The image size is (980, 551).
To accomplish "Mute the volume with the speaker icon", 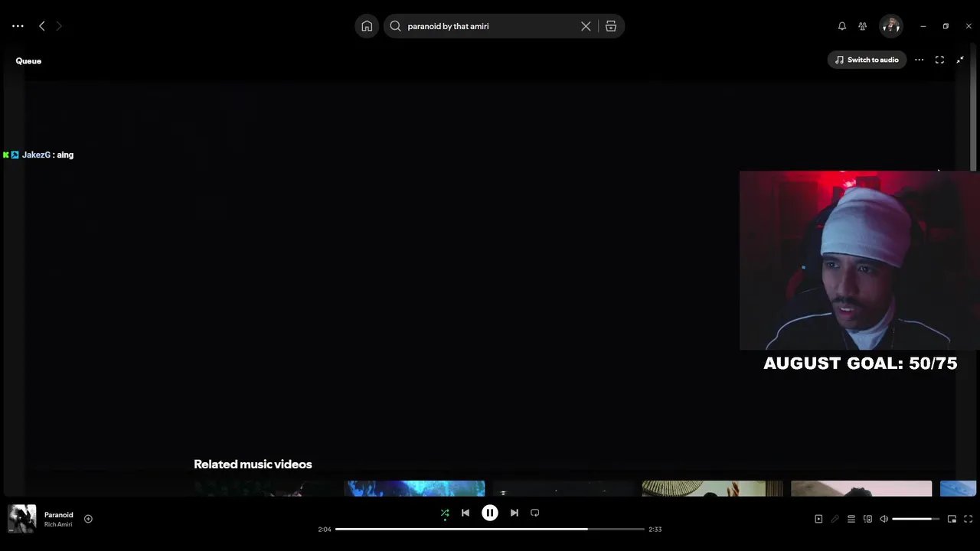I will 884,519.
